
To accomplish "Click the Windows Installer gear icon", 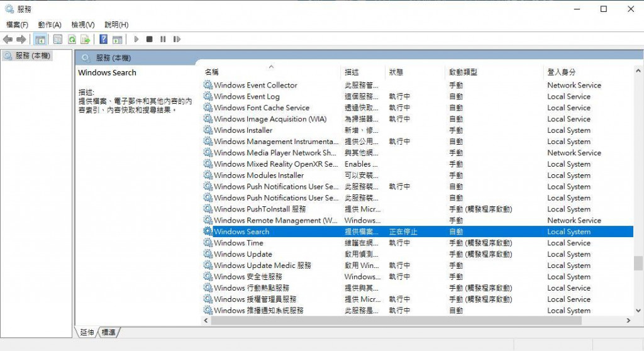I will click(208, 130).
